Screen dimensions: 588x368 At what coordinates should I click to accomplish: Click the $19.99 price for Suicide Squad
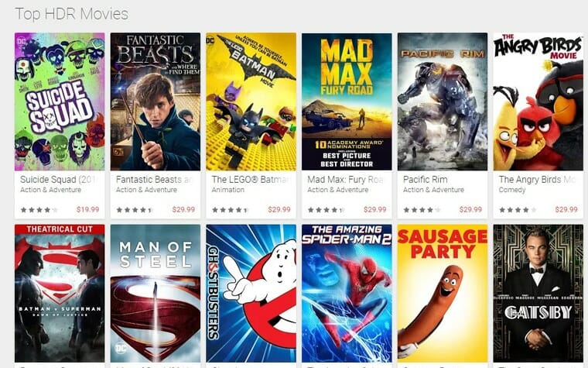point(87,209)
